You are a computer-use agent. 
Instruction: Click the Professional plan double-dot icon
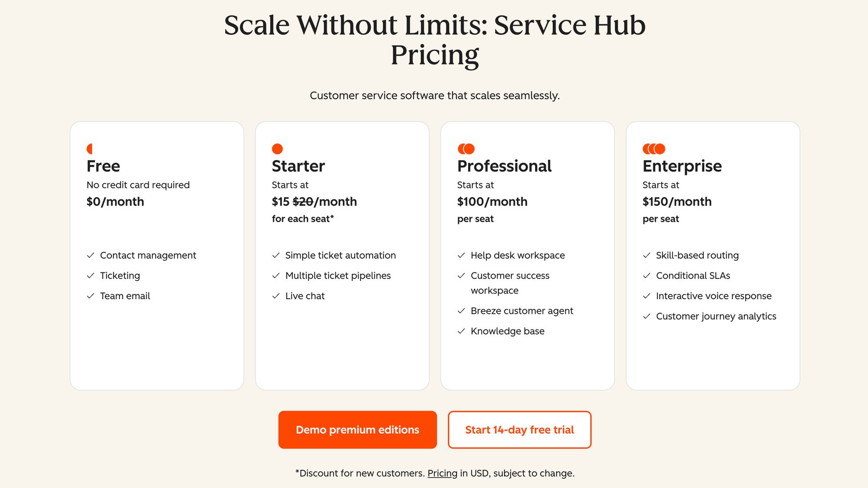pyautogui.click(x=465, y=148)
